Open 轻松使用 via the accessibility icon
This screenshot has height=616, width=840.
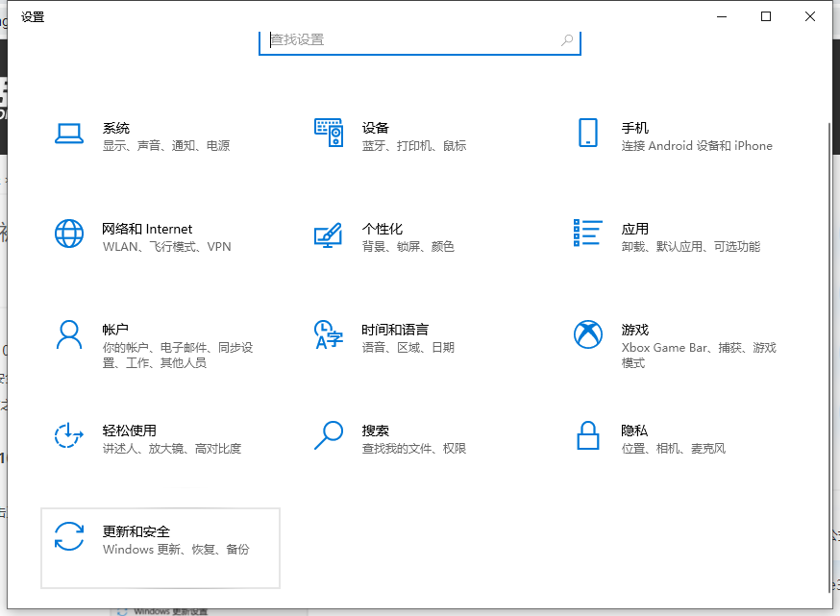tap(68, 435)
